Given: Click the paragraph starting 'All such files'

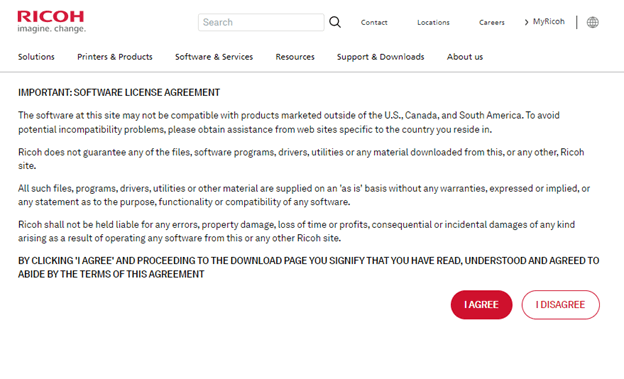Looking at the screenshot, I should point(304,195).
